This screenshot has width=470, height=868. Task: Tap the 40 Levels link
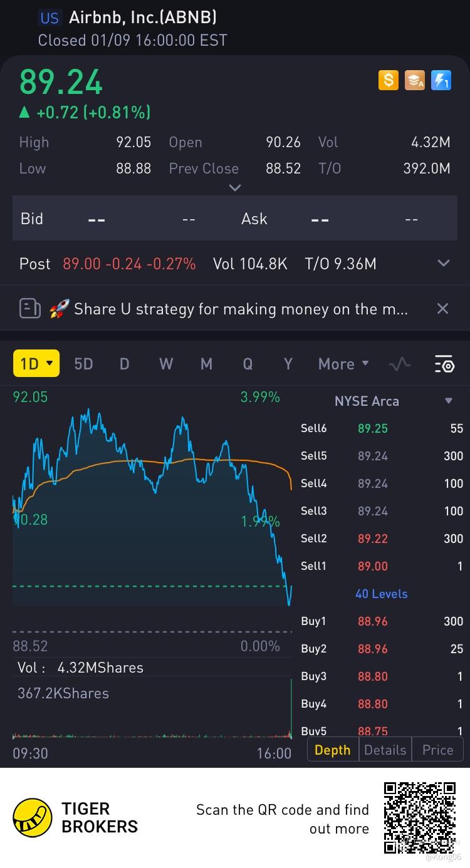point(381,594)
